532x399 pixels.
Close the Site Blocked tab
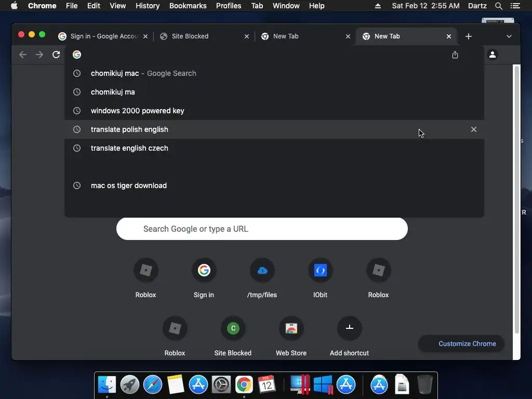click(247, 36)
